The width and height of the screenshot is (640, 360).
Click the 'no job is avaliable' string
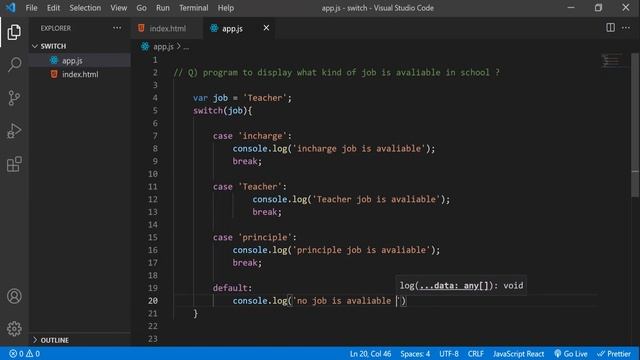345,300
